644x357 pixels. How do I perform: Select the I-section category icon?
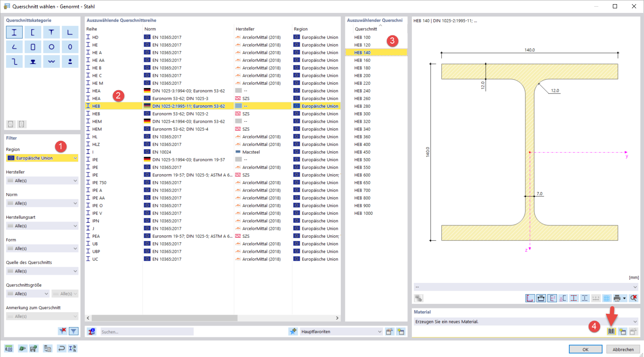coord(14,32)
